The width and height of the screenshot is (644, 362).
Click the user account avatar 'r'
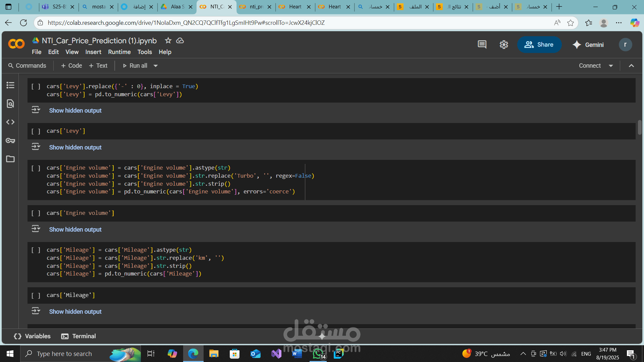(x=625, y=45)
